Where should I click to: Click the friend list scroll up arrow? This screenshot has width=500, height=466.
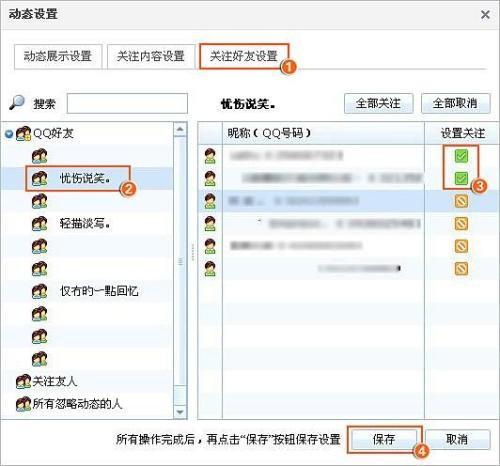tap(180, 129)
